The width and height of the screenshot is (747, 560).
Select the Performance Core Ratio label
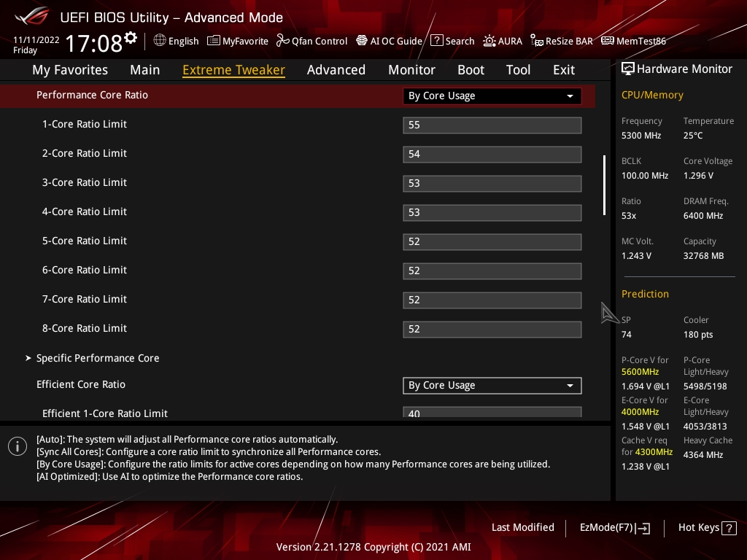coord(92,95)
